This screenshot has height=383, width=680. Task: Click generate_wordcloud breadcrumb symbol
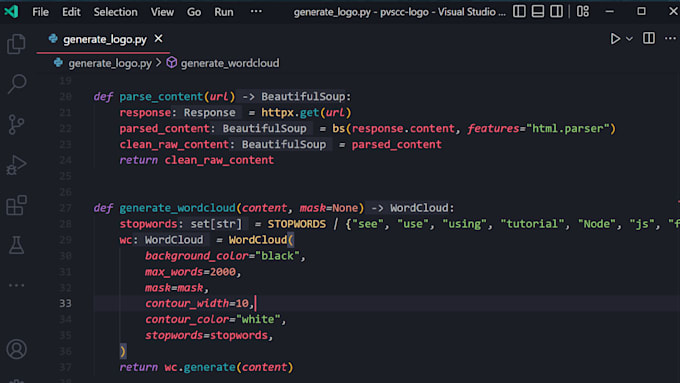230,63
